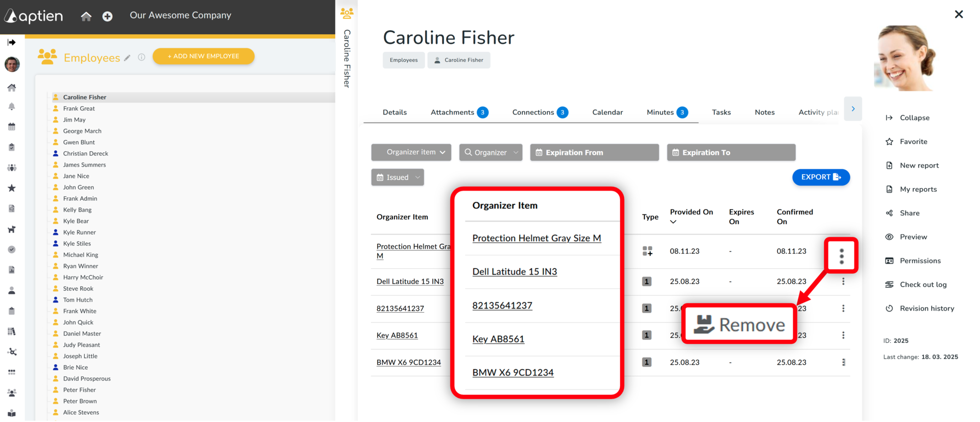Open the row menu for 82135641237

click(x=843, y=309)
